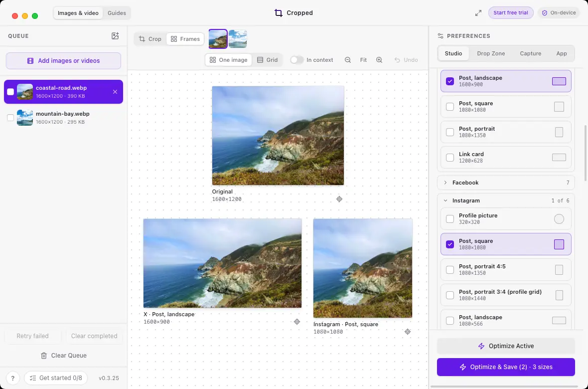588x389 pixels.
Task: Select the Frames tool
Action: pyautogui.click(x=185, y=39)
